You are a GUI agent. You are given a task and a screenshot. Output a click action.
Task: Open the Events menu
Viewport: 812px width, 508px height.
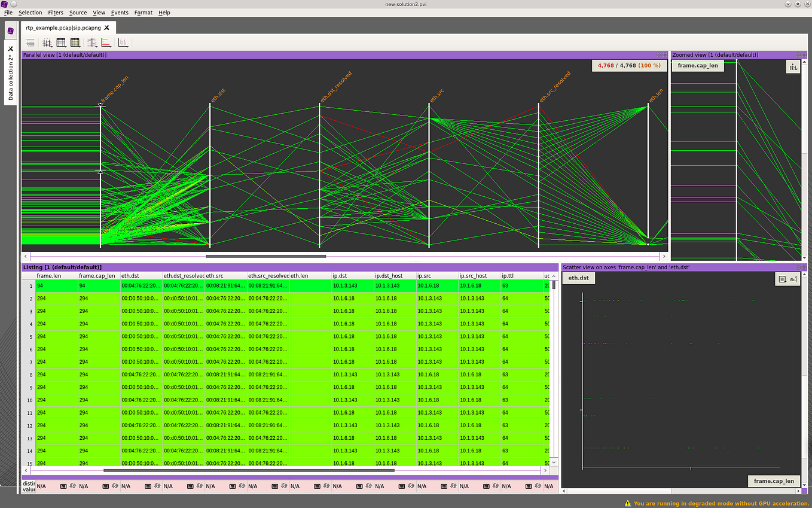point(120,13)
